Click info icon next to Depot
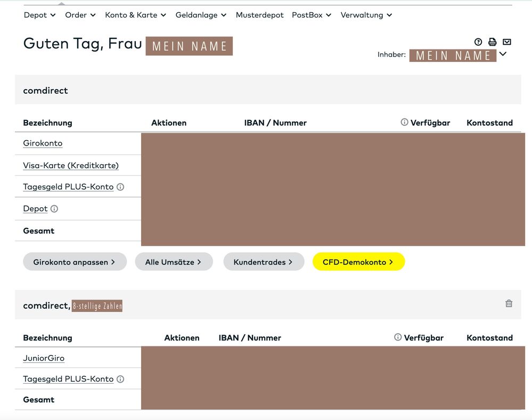 [54, 209]
